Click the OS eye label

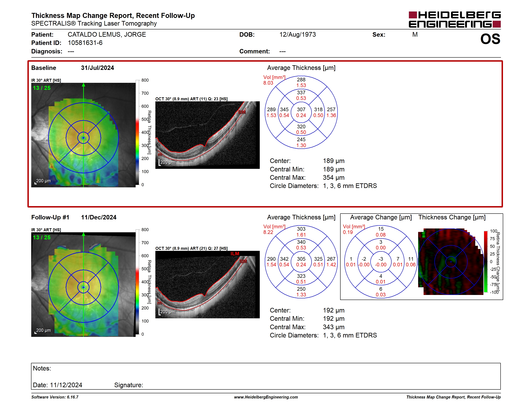click(490, 39)
